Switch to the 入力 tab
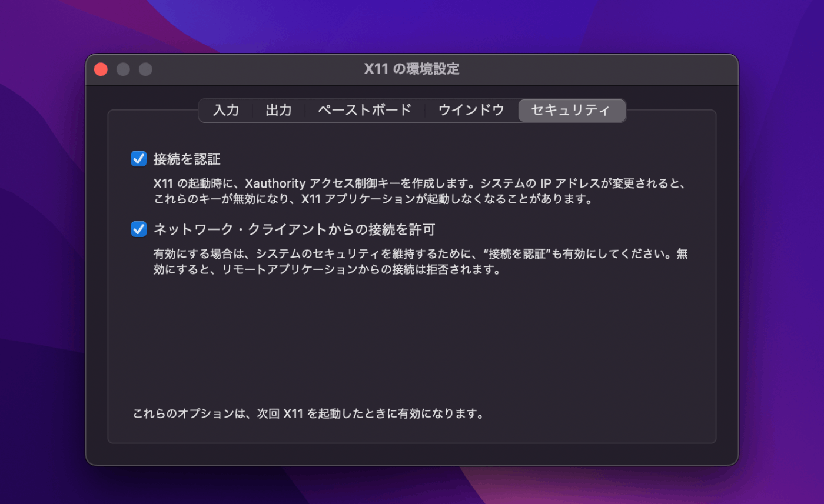The height and width of the screenshot is (504, 824). point(226,111)
